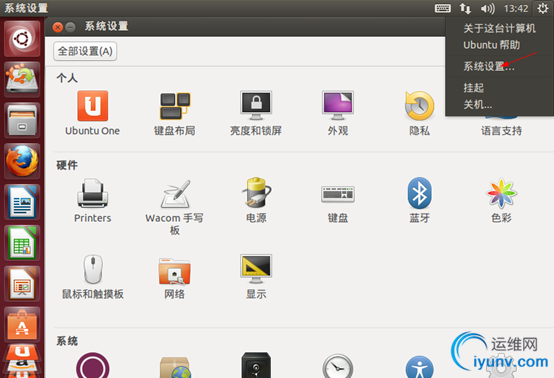Open the network indicator in the top panel
The image size is (554, 378).
(465, 8)
